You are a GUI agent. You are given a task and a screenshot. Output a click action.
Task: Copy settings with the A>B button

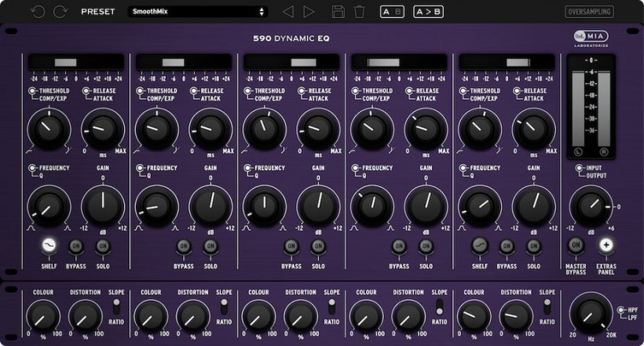[x=428, y=12]
